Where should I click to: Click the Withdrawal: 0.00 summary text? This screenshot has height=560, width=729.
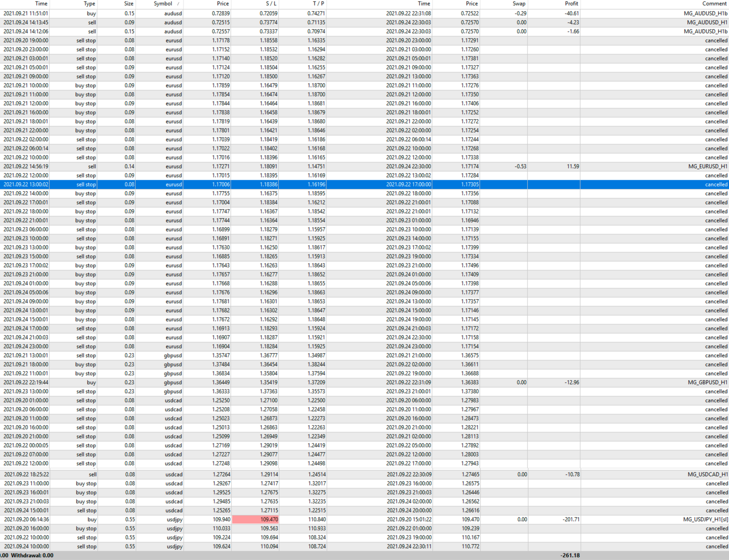(32, 555)
